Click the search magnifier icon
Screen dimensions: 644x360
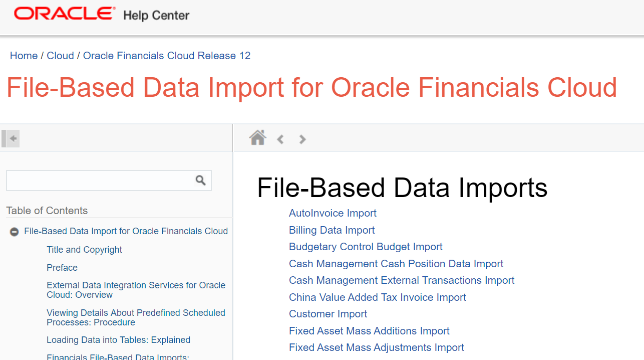point(201,181)
